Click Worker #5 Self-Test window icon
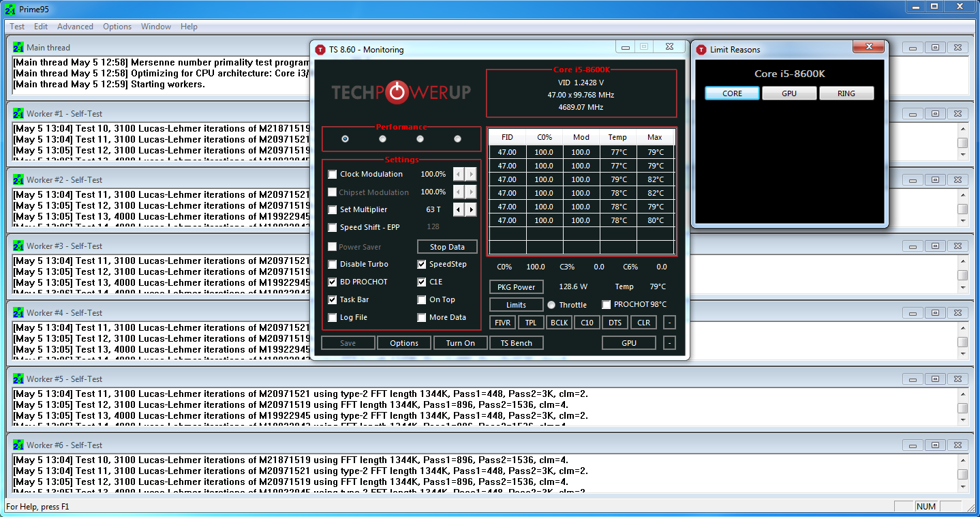 point(18,379)
